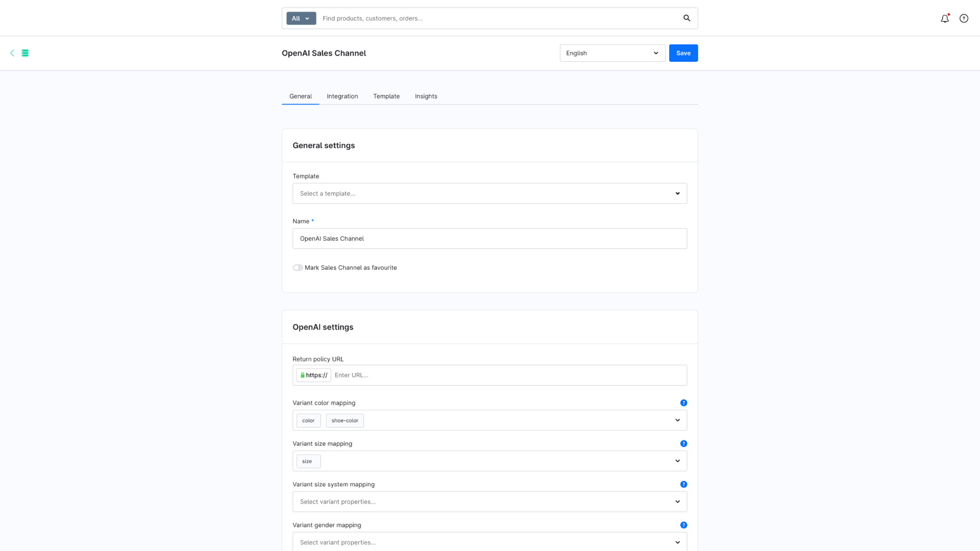Expand the Select a template dropdown

489,194
